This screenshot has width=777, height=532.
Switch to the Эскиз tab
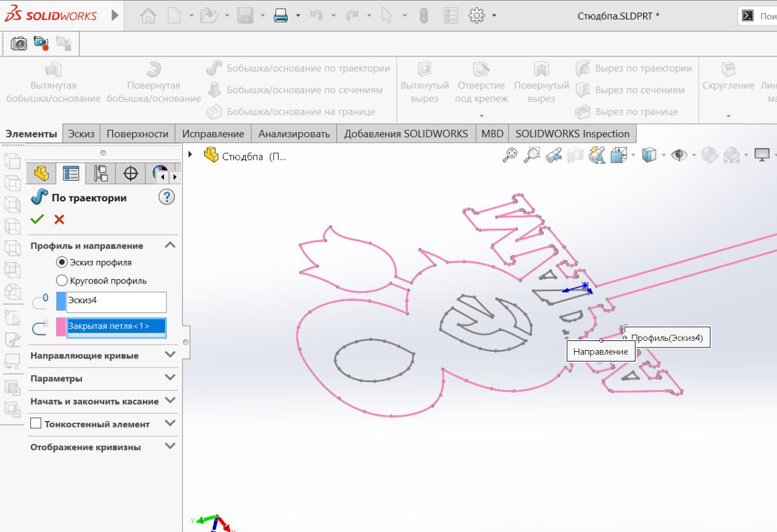click(x=81, y=133)
